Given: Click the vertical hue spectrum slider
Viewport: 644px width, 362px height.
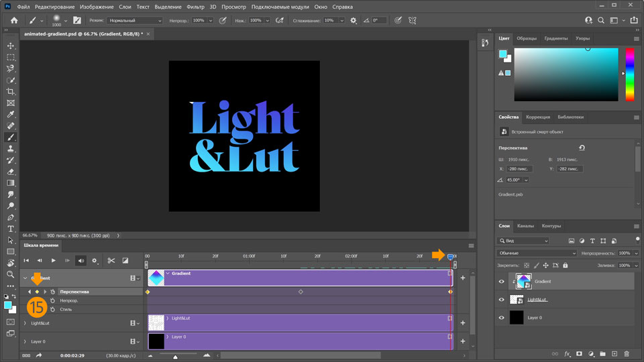Looking at the screenshot, I should point(629,74).
